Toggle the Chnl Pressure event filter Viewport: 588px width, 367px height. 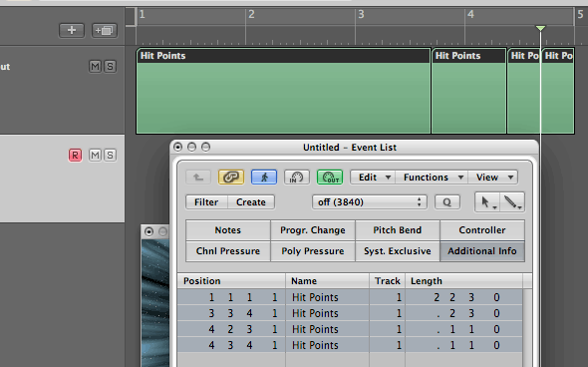click(x=228, y=251)
